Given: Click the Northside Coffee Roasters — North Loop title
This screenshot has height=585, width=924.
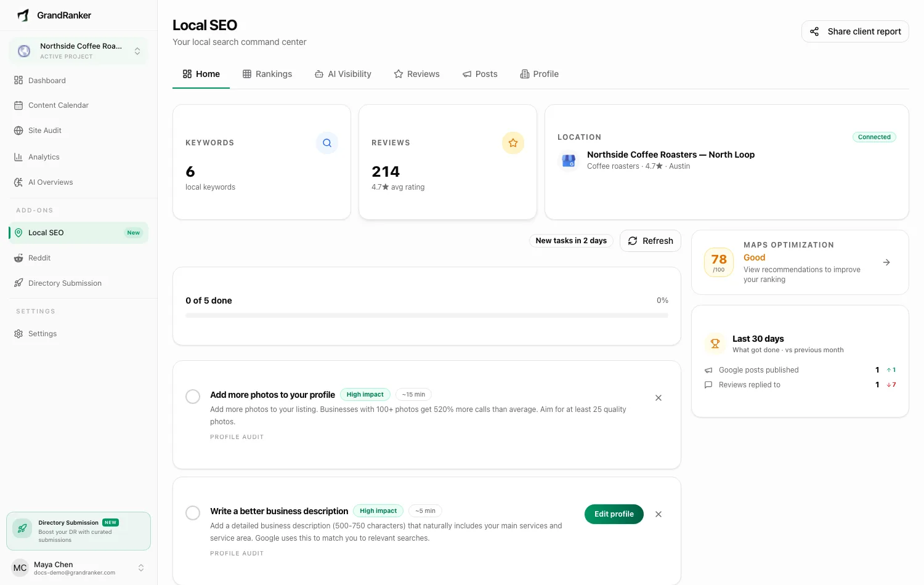Looking at the screenshot, I should click(x=671, y=155).
